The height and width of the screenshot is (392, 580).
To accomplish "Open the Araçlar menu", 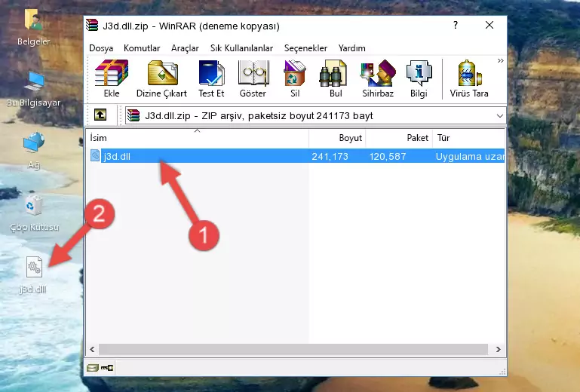I will point(185,48).
